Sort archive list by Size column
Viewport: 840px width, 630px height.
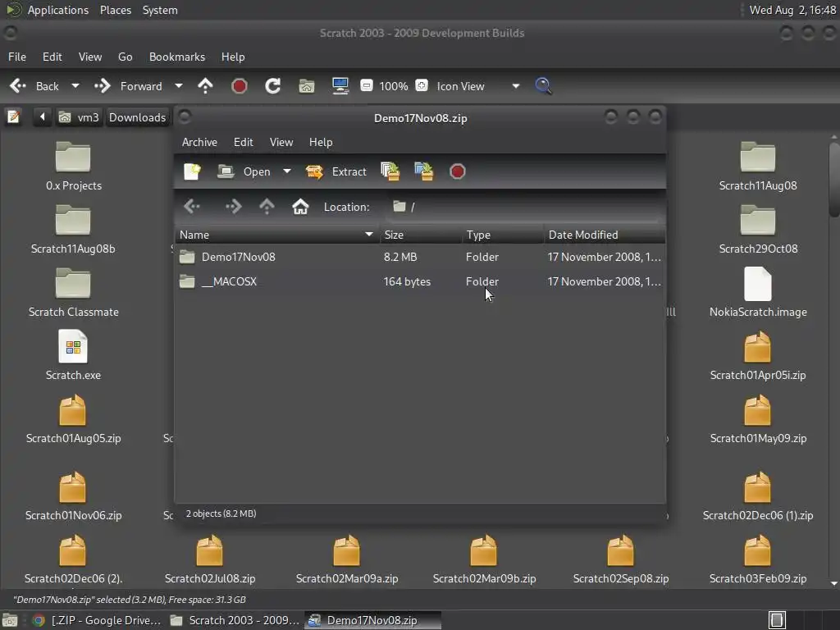pos(421,235)
